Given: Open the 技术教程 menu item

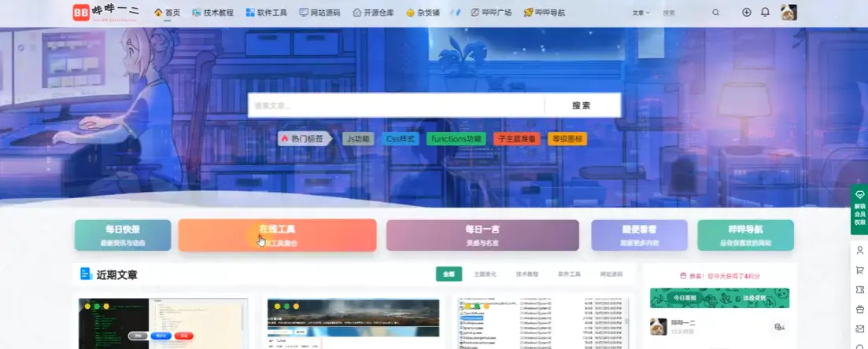Looking at the screenshot, I should point(212,12).
